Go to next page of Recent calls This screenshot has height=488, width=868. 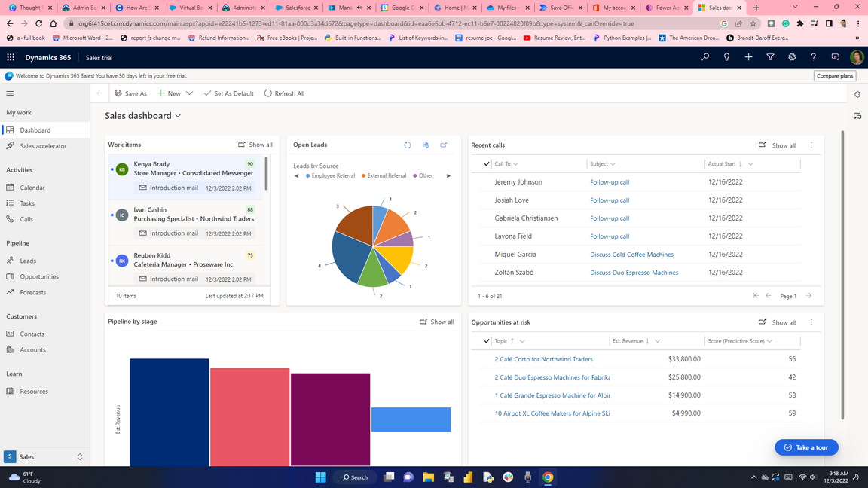808,296
